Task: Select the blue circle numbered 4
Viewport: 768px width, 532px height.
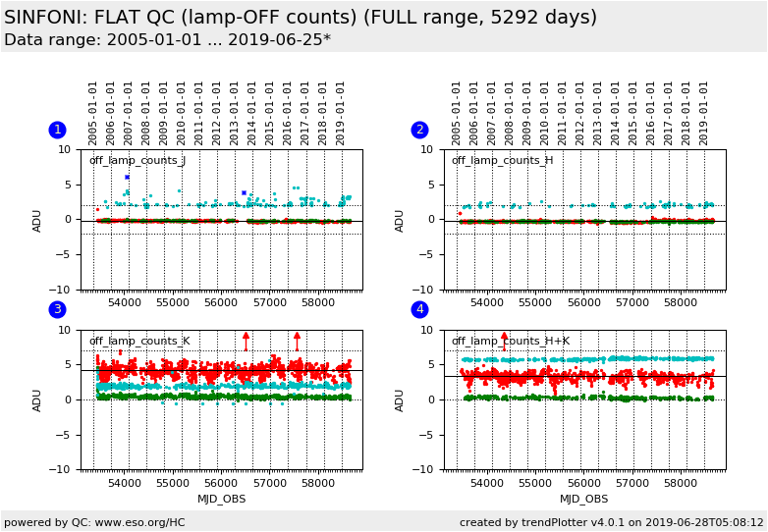Action: point(419,310)
